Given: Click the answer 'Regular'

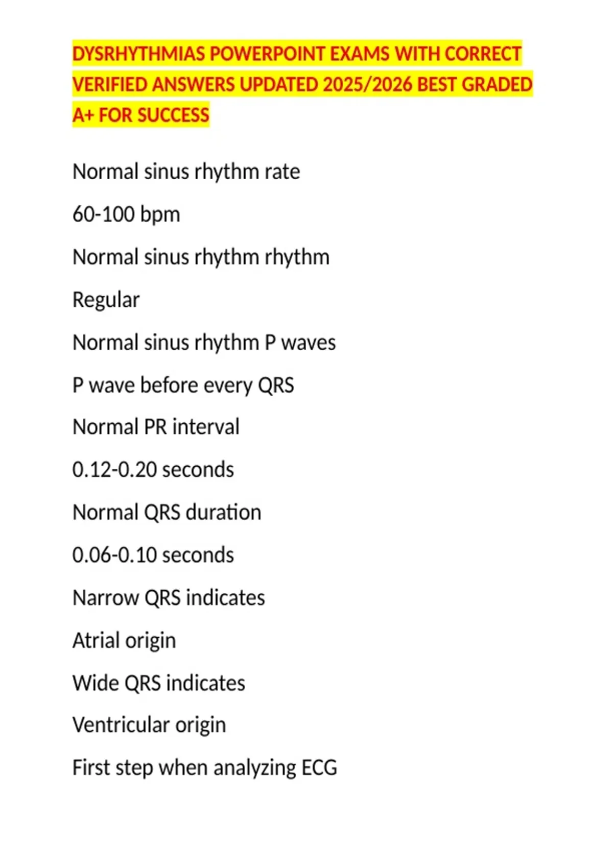Looking at the screenshot, I should tap(106, 300).
